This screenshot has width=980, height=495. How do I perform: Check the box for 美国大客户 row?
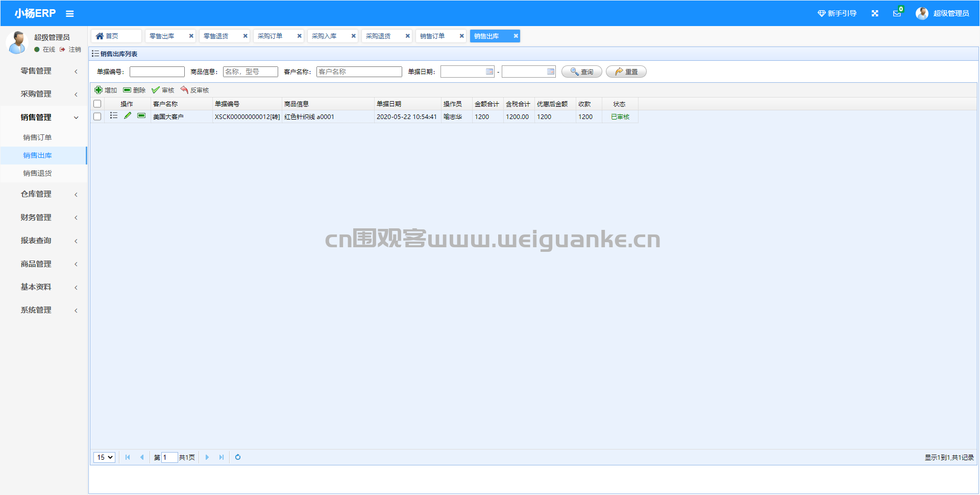click(97, 116)
